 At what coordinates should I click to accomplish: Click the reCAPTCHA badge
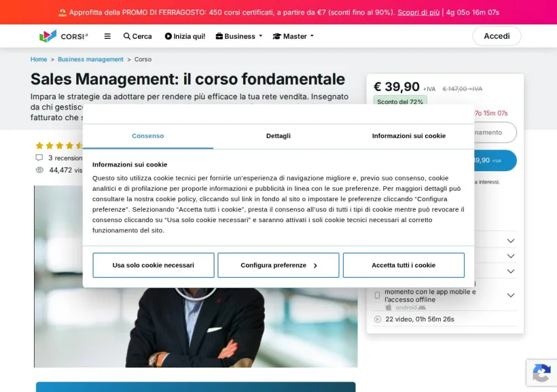[541, 373]
